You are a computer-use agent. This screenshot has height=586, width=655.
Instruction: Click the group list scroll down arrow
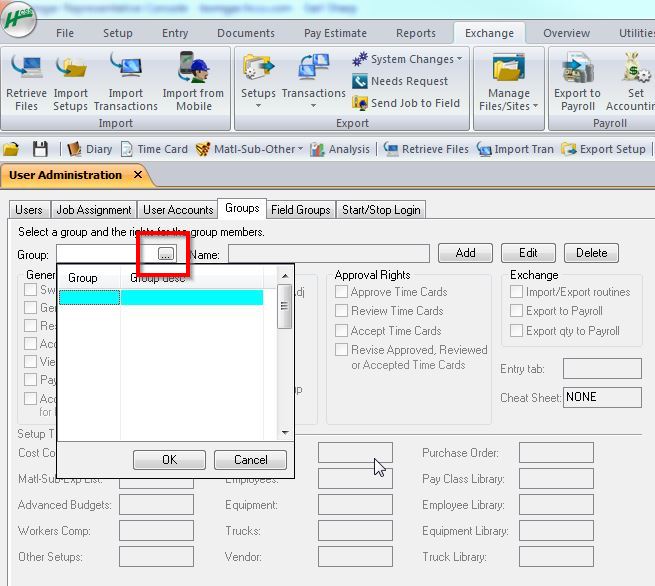tap(285, 433)
